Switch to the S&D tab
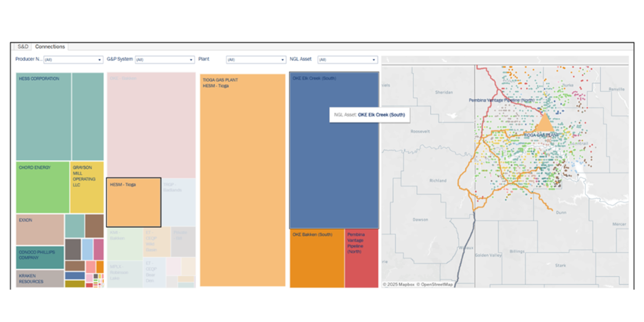Screen dimensions: 644x322 (x=23, y=47)
